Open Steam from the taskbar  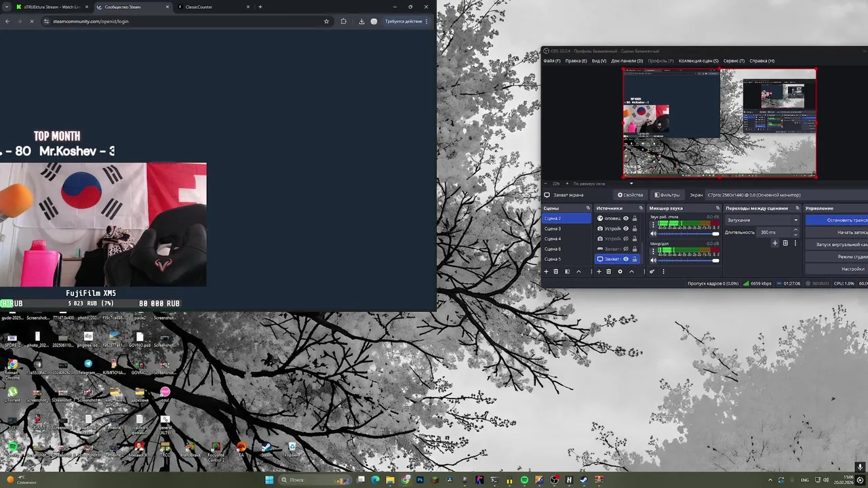(584, 480)
